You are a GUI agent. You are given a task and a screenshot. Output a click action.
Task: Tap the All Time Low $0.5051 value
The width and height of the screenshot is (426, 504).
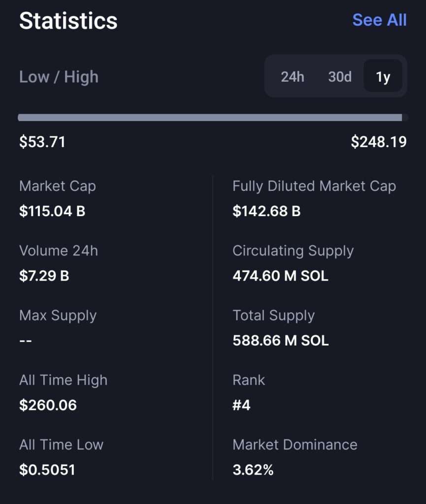click(x=47, y=470)
